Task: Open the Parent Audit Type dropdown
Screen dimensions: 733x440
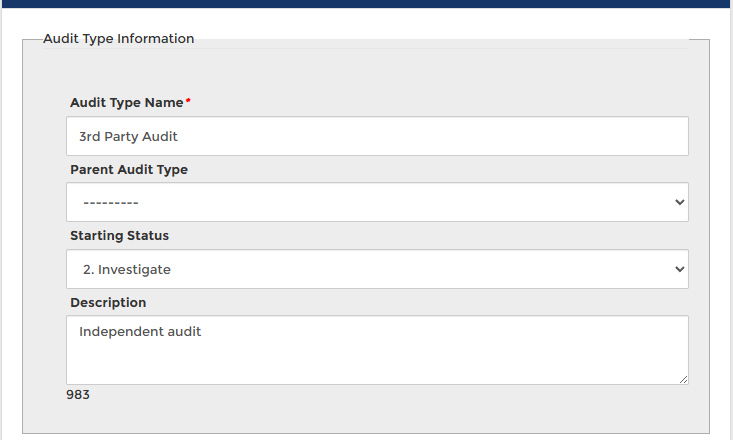Action: pyautogui.click(x=377, y=202)
